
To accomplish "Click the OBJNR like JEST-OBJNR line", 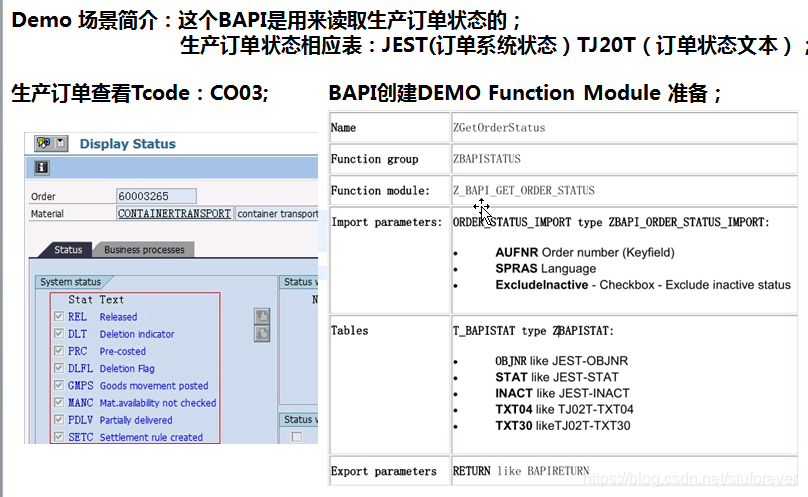I will tap(562, 361).
